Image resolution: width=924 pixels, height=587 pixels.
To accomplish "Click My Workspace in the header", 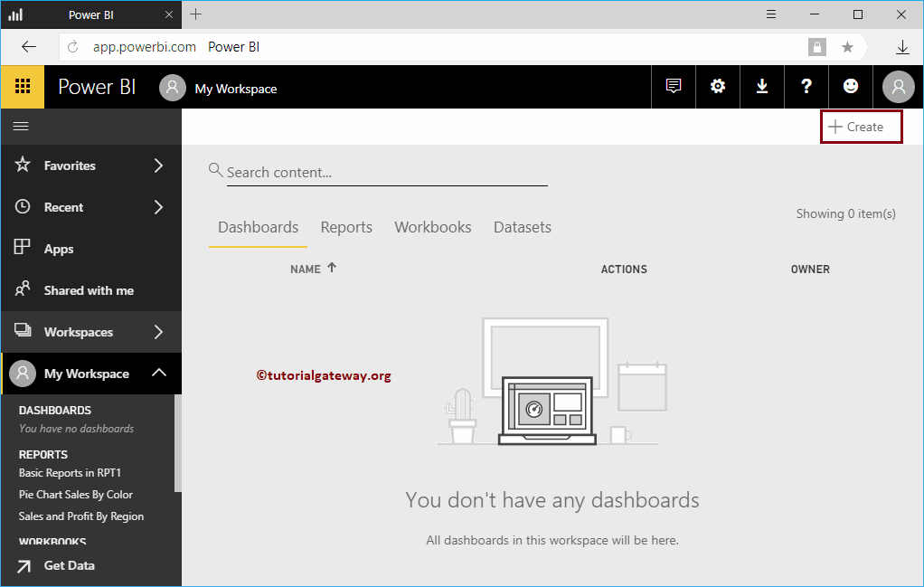I will coord(236,89).
